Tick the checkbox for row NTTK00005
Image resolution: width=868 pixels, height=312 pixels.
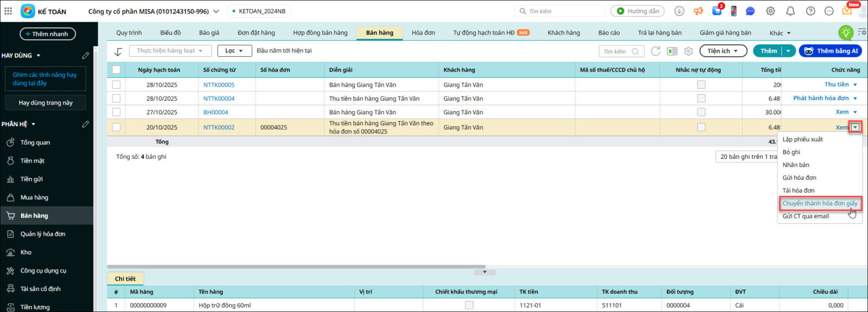click(x=116, y=84)
